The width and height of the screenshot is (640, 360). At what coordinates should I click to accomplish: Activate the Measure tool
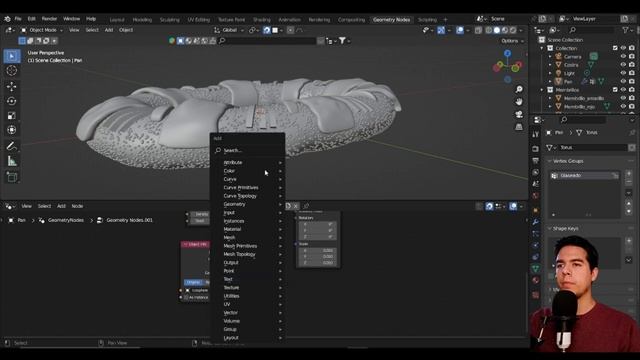tap(12, 161)
